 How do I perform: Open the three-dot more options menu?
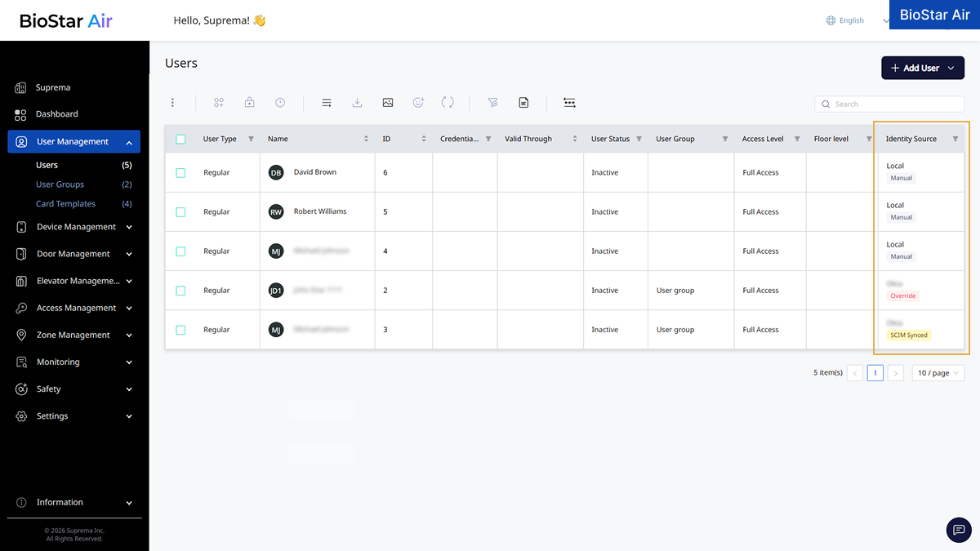(x=172, y=103)
